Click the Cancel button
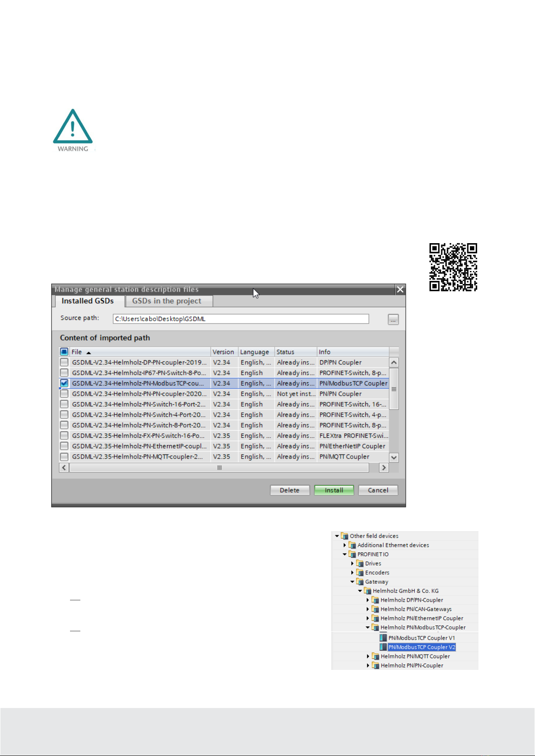Image resolution: width=535 pixels, height=756 pixels. click(378, 490)
